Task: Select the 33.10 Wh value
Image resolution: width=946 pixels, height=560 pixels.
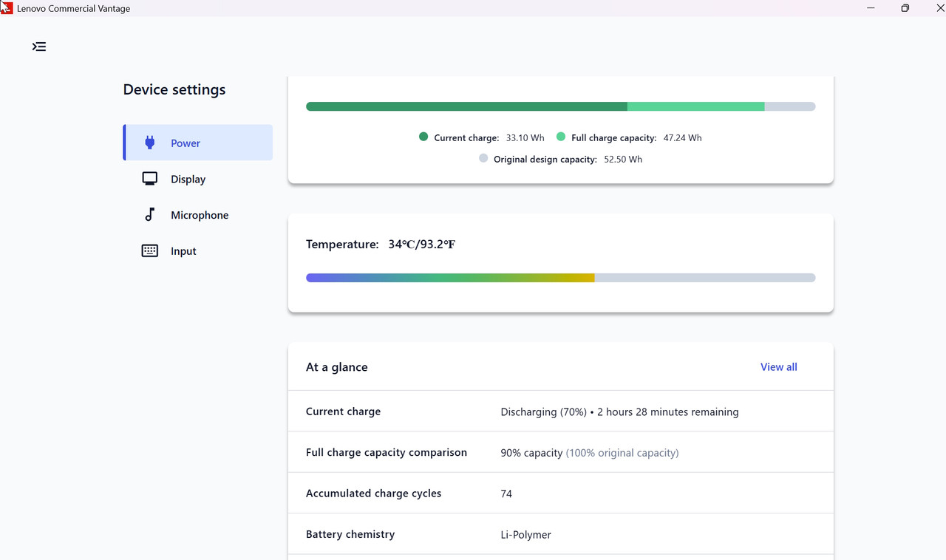Action: click(x=525, y=138)
